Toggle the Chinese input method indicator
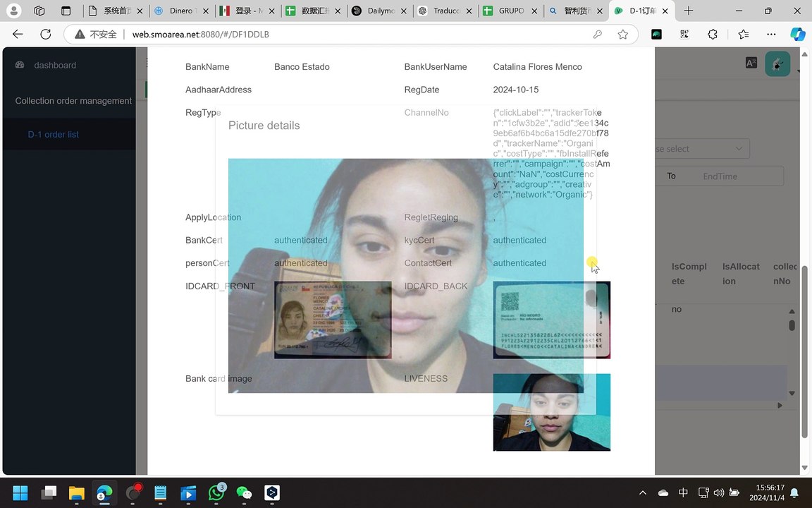Viewport: 812px width, 508px height. [684, 493]
